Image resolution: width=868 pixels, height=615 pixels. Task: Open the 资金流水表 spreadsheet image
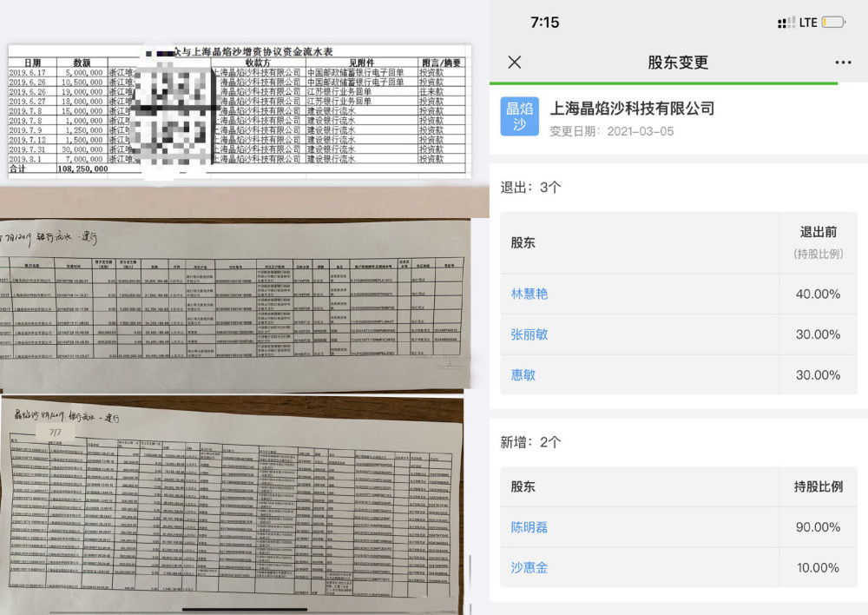[x=240, y=112]
